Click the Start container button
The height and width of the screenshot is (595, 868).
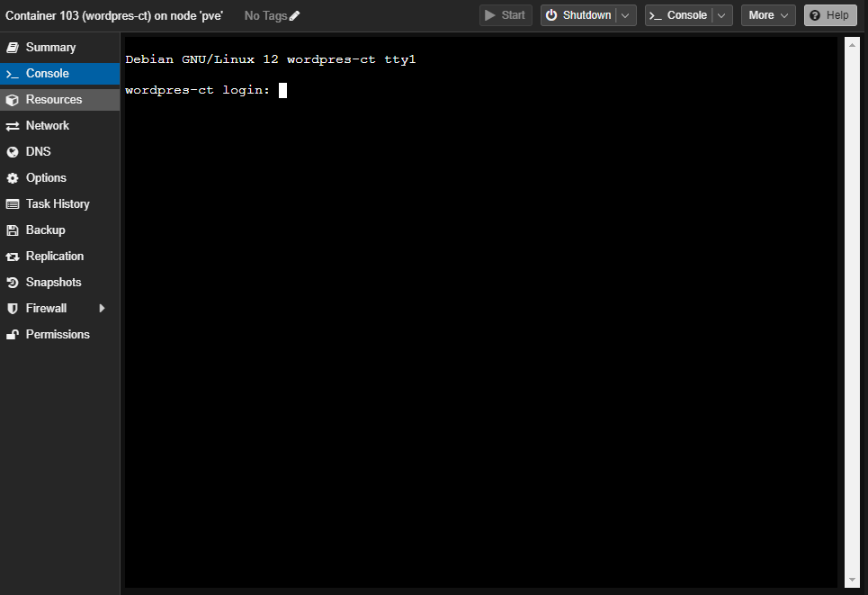tap(506, 15)
